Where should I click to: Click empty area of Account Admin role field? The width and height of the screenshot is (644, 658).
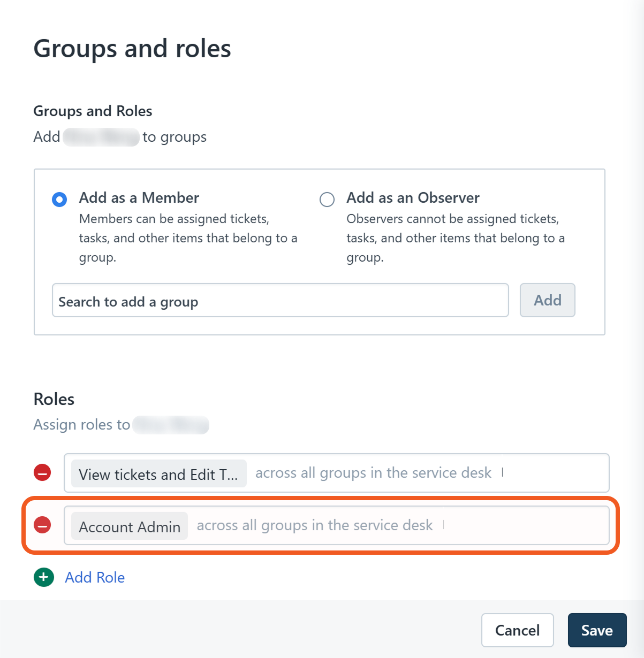(x=527, y=525)
